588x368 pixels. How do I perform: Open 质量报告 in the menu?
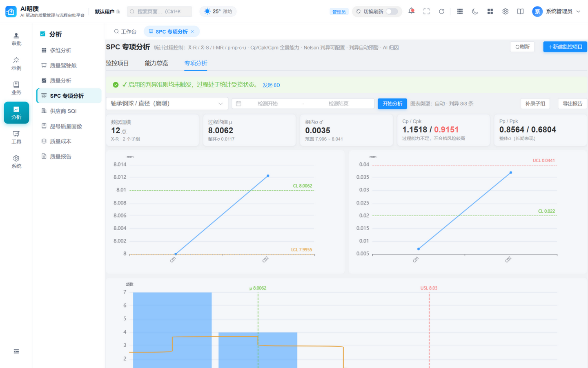pyautogui.click(x=69, y=156)
